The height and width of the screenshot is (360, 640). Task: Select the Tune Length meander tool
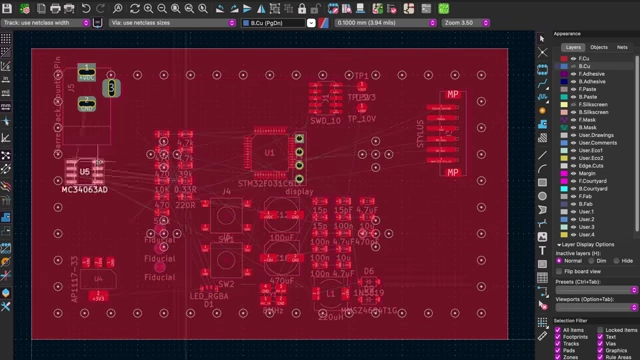tap(542, 97)
